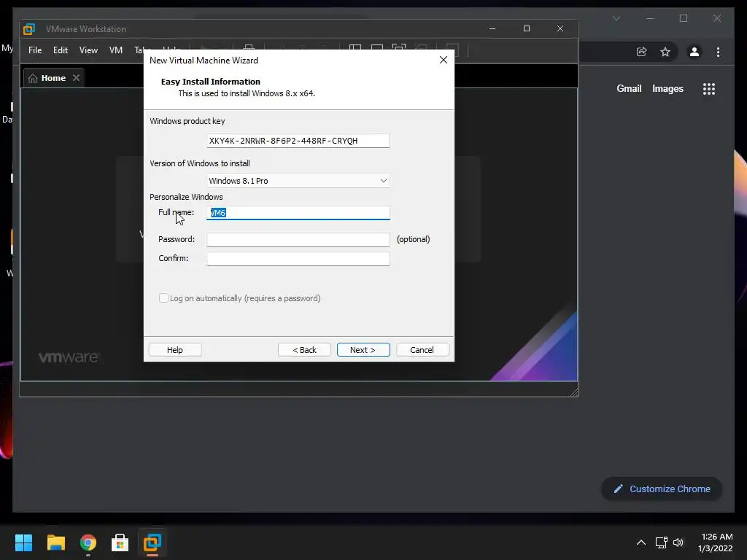
Task: Proceed with the Next button
Action: point(363,349)
